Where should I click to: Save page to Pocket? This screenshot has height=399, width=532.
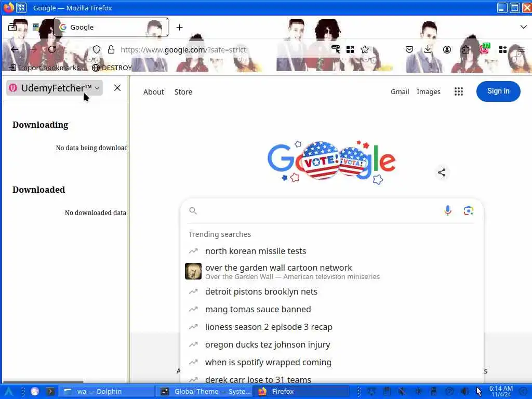point(409,49)
